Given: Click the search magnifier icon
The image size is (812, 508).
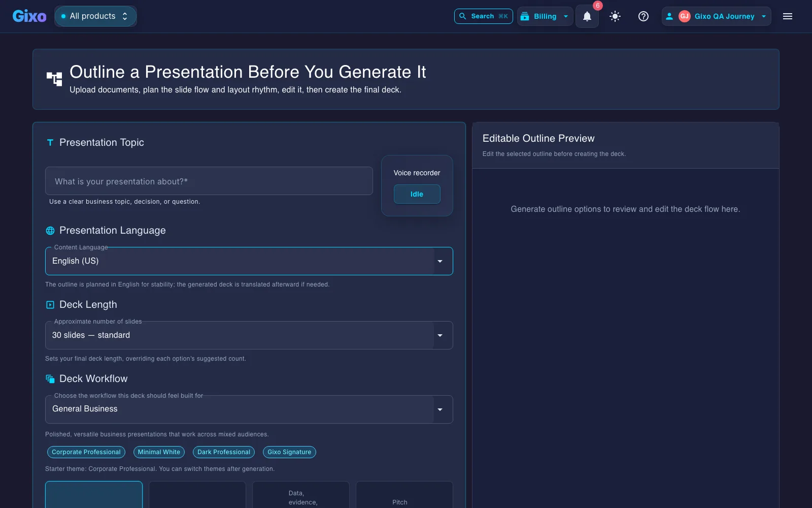Looking at the screenshot, I should click(x=462, y=16).
